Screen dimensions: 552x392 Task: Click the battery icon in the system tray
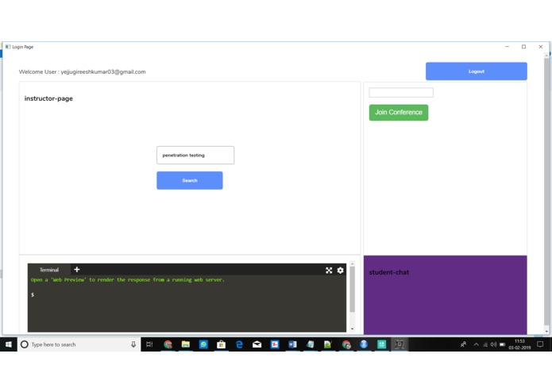503,344
